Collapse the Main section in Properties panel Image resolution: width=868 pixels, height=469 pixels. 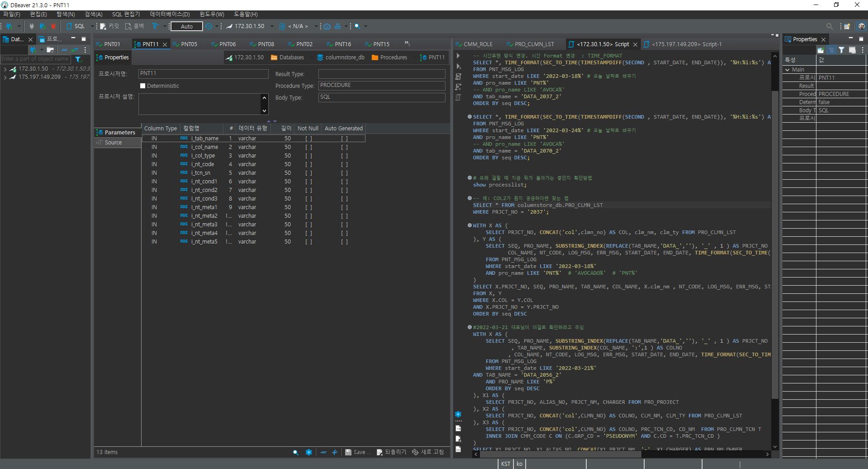(788, 70)
